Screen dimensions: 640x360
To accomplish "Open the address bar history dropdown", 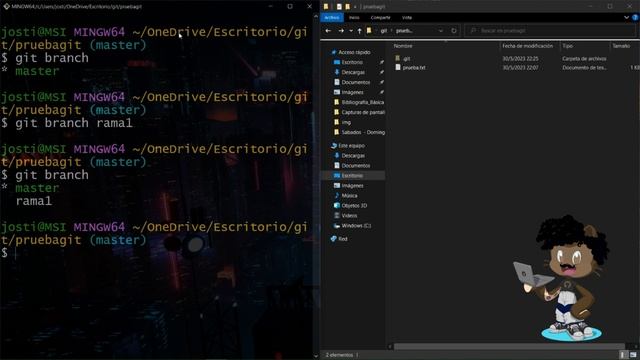I will tap(440, 31).
